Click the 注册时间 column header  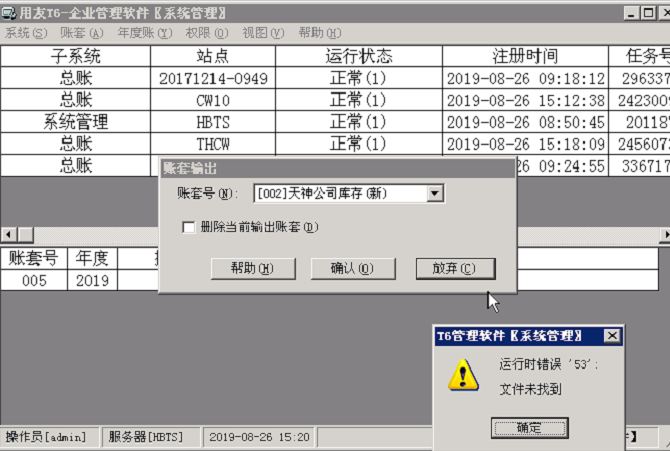coord(525,56)
